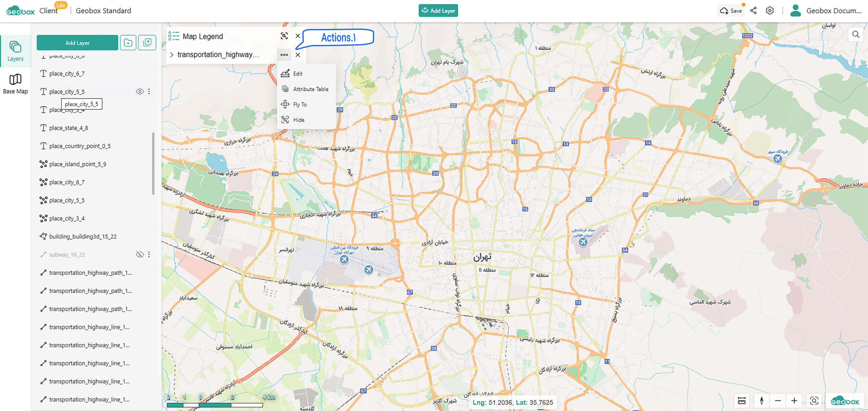868x411 pixels.
Task: Open three-dot menu for subway_16_22 layer
Action: click(x=149, y=255)
